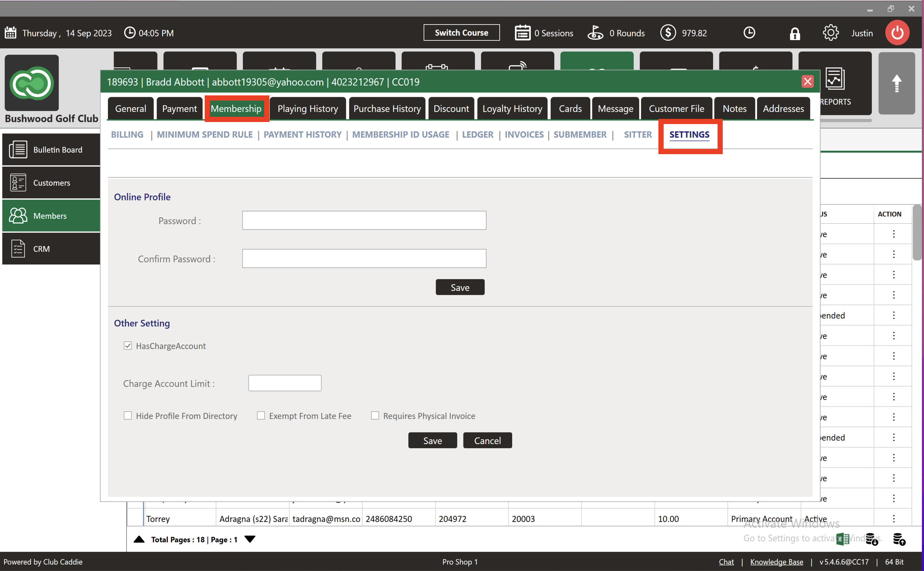Click the red power logout icon
Screen dimensions: 924x571
coord(897,33)
